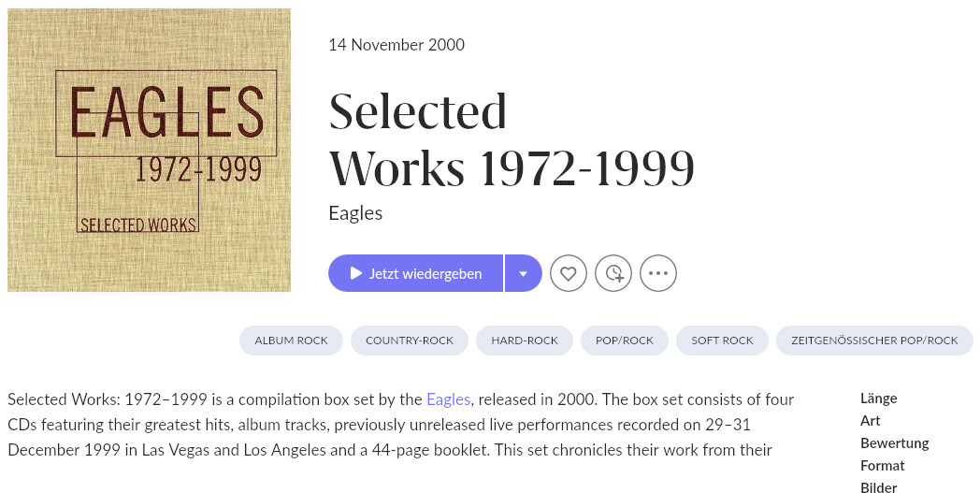Open the Eagles album cover artwork

[149, 150]
